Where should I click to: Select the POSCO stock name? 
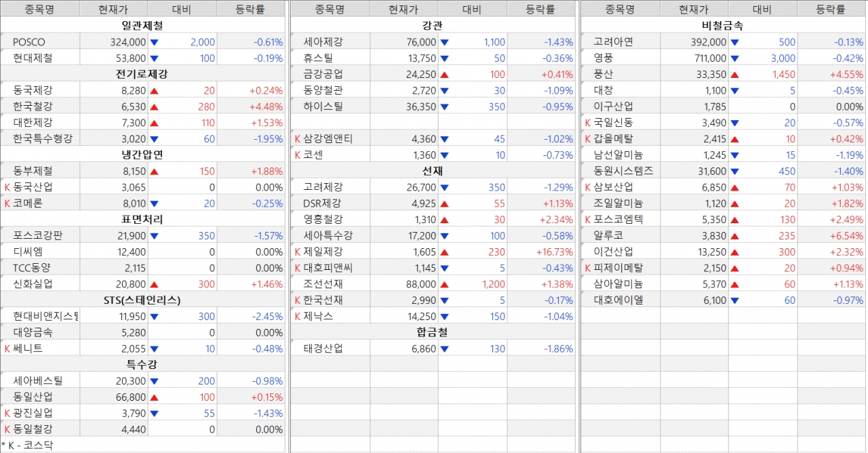click(x=29, y=42)
